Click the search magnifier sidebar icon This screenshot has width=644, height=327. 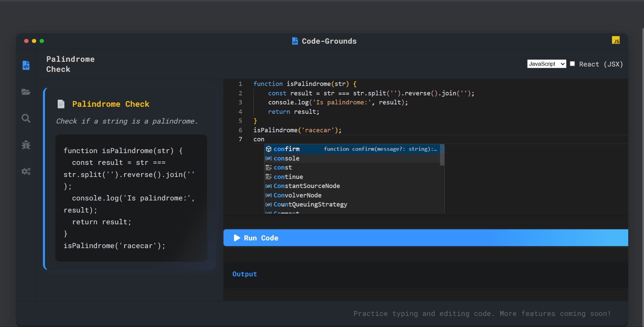[26, 118]
